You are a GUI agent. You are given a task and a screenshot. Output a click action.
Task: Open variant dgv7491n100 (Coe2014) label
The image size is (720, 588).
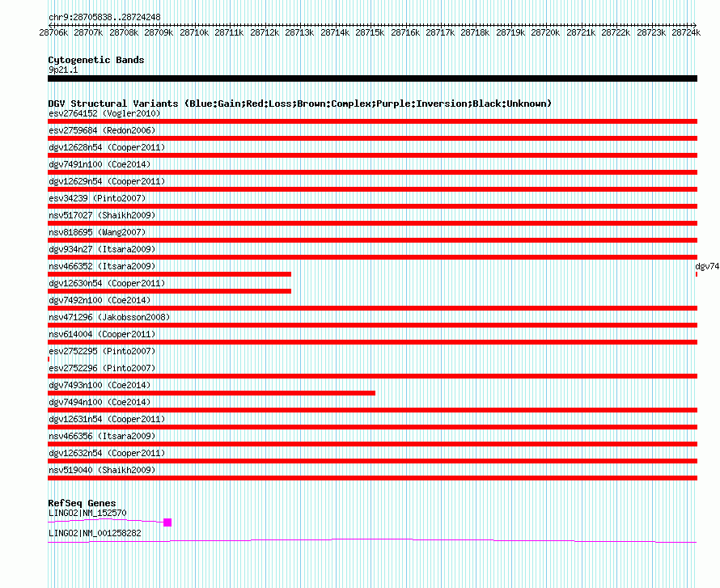click(100, 164)
